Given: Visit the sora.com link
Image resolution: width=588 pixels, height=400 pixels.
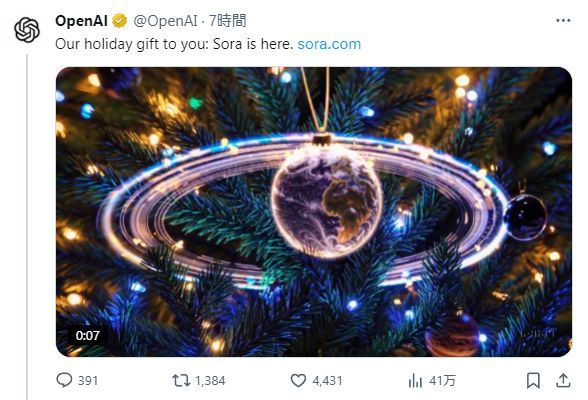Looking at the screenshot, I should tap(329, 44).
